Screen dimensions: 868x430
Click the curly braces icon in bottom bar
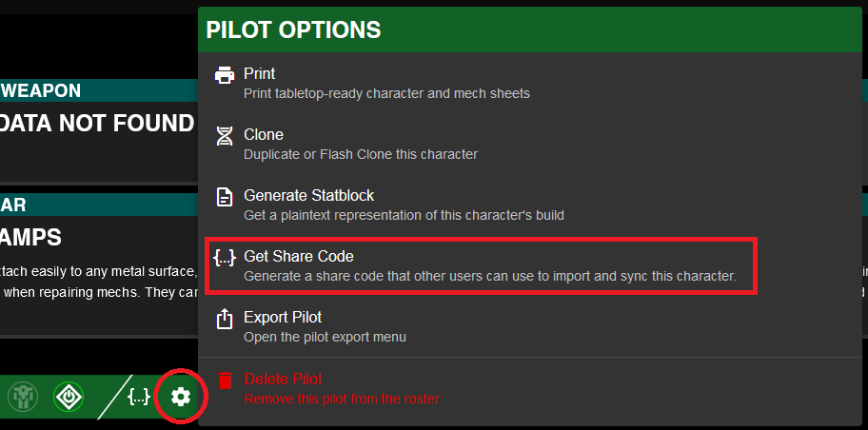(139, 397)
